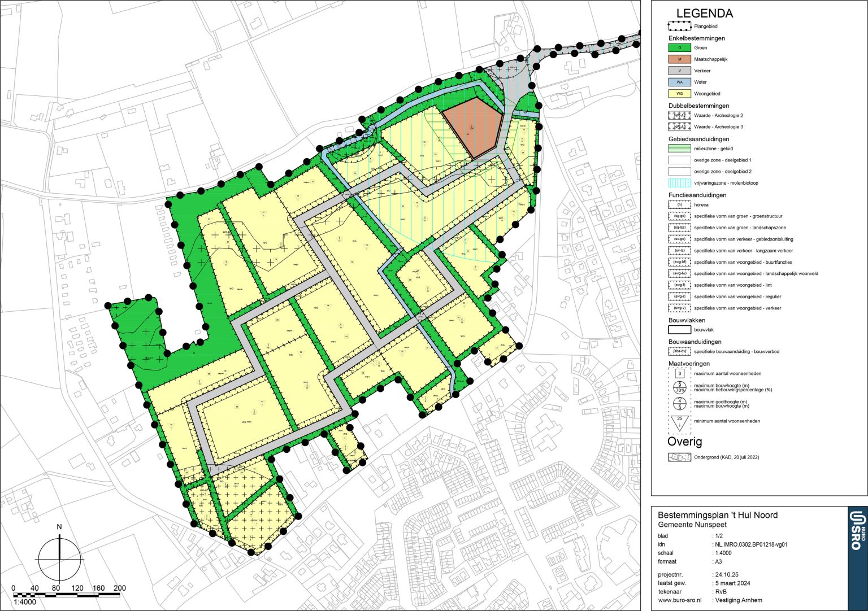The width and height of the screenshot is (868, 611).
Task: Click the maximum goothoogte and bouwhoogte circle symbol
Action: coord(680,404)
